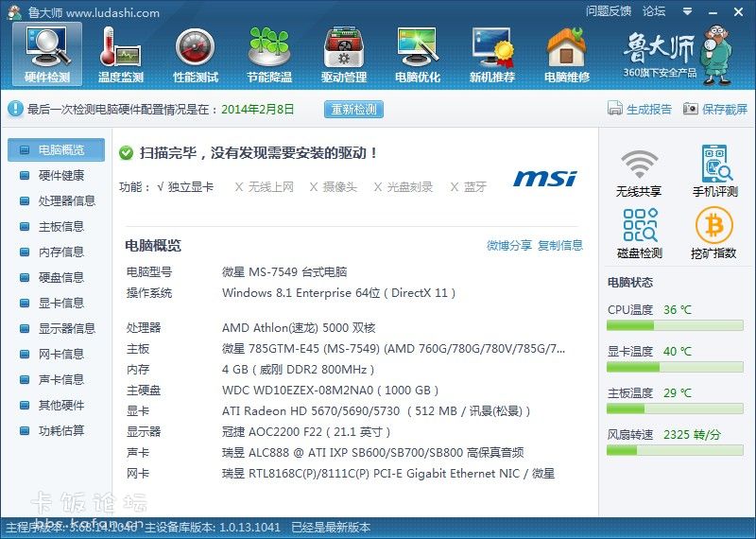Click the CPU温度 progress bar
Image resolution: width=756 pixels, height=539 pixels.
click(x=675, y=326)
